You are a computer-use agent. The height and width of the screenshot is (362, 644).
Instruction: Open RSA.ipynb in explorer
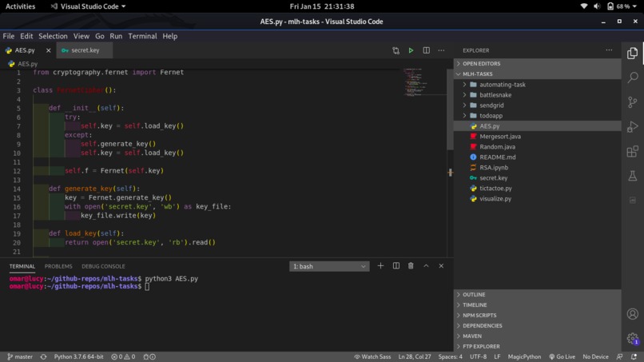pos(537,168)
